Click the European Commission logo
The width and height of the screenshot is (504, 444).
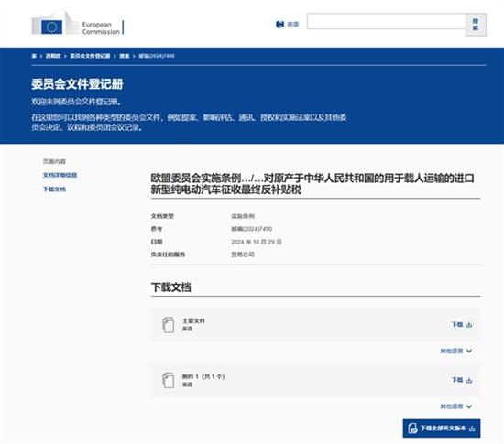click(x=78, y=24)
